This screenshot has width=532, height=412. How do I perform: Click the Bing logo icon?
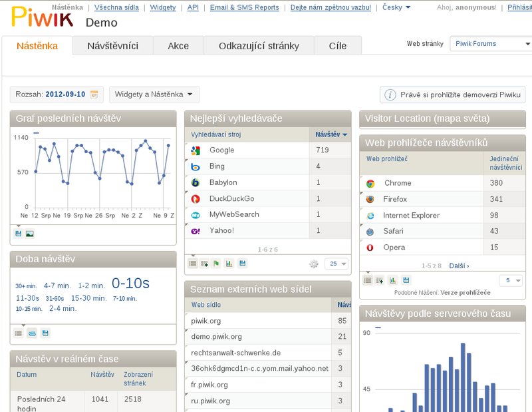pos(196,167)
